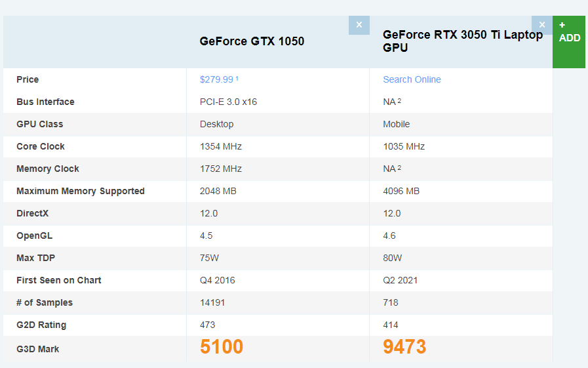Click the green + ADD button

(569, 41)
